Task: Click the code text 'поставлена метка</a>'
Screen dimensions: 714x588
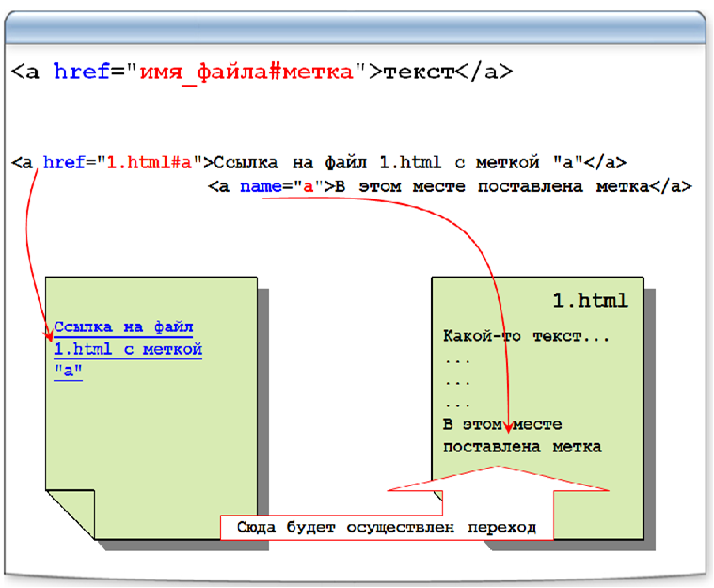Action: (x=585, y=186)
